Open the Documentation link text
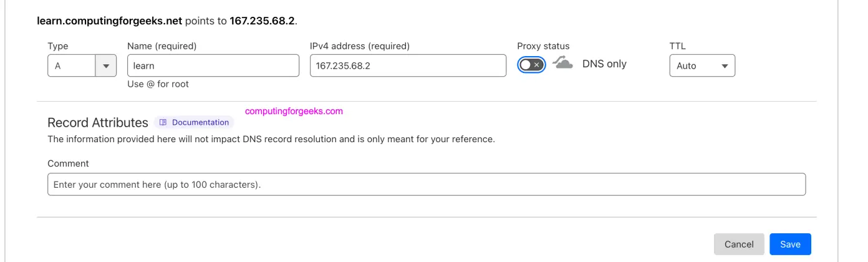The image size is (868, 262). click(200, 122)
